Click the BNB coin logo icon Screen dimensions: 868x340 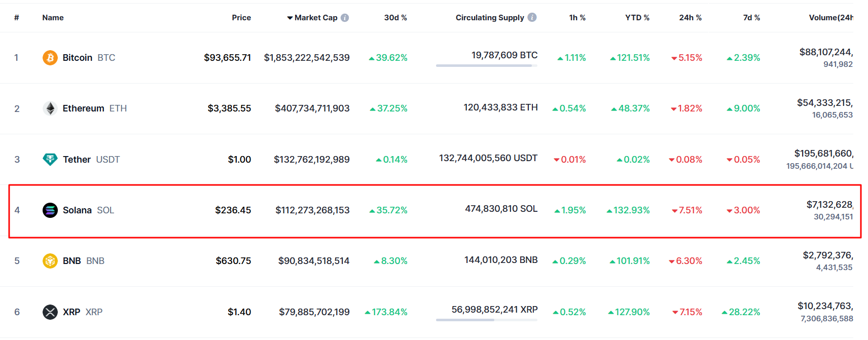coord(50,260)
